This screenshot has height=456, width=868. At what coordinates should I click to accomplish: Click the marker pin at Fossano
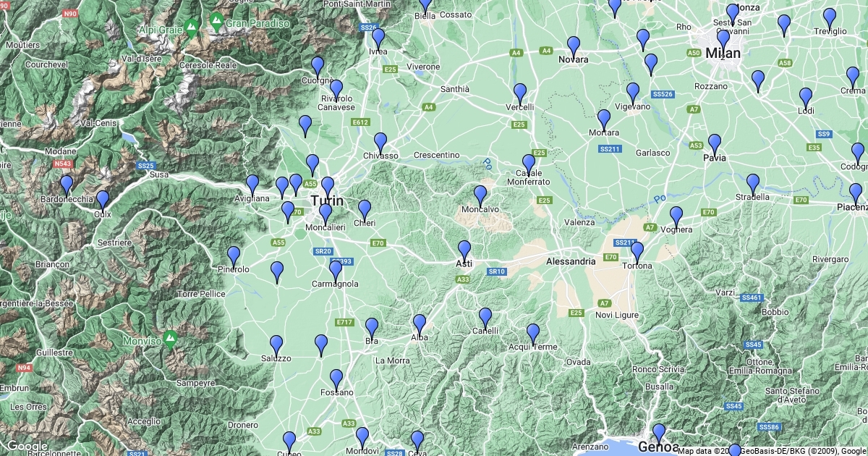(336, 381)
